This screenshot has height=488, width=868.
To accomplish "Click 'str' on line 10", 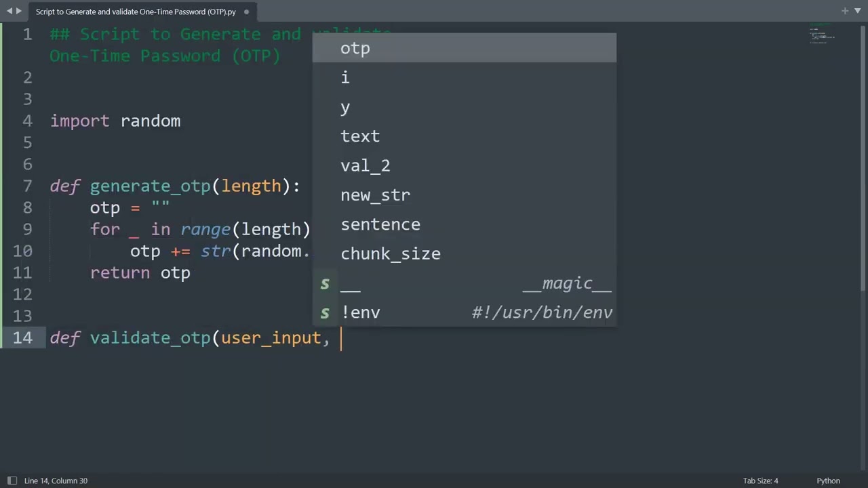I will click(x=216, y=251).
